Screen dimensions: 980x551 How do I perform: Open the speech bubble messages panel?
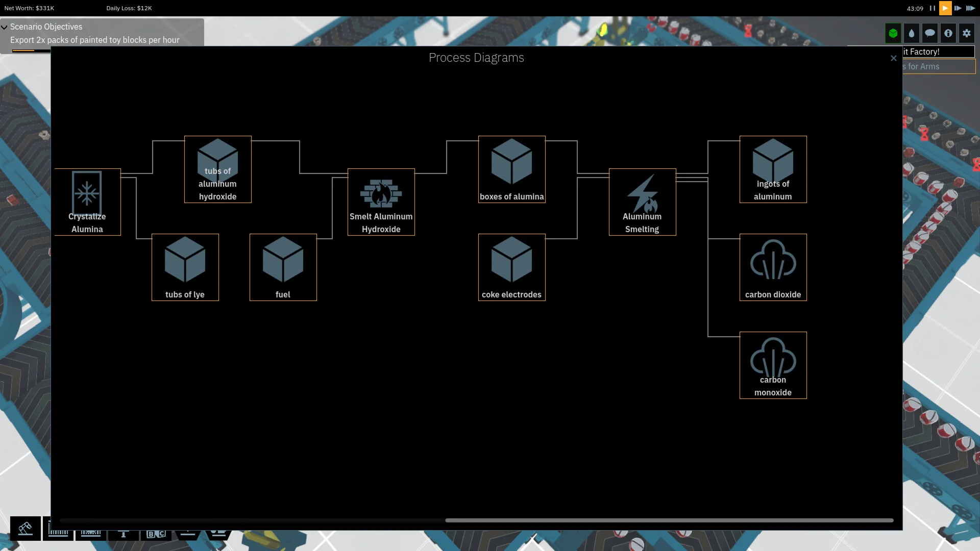coord(929,34)
